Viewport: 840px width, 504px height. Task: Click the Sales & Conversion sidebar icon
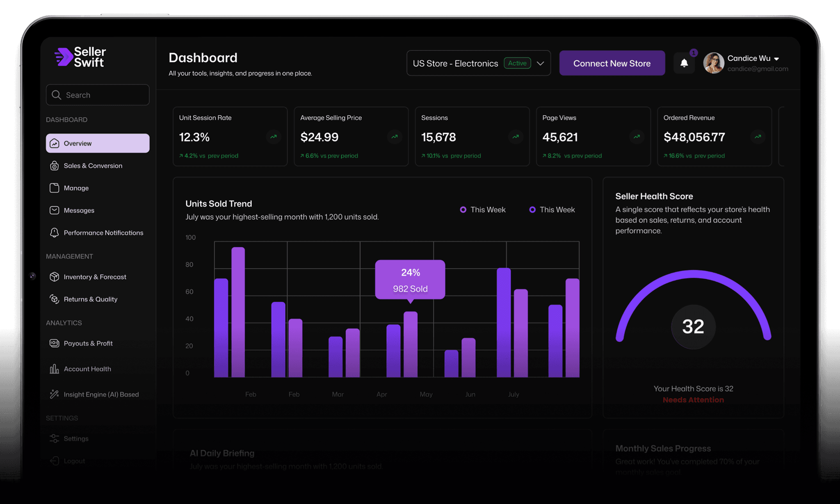pyautogui.click(x=54, y=166)
